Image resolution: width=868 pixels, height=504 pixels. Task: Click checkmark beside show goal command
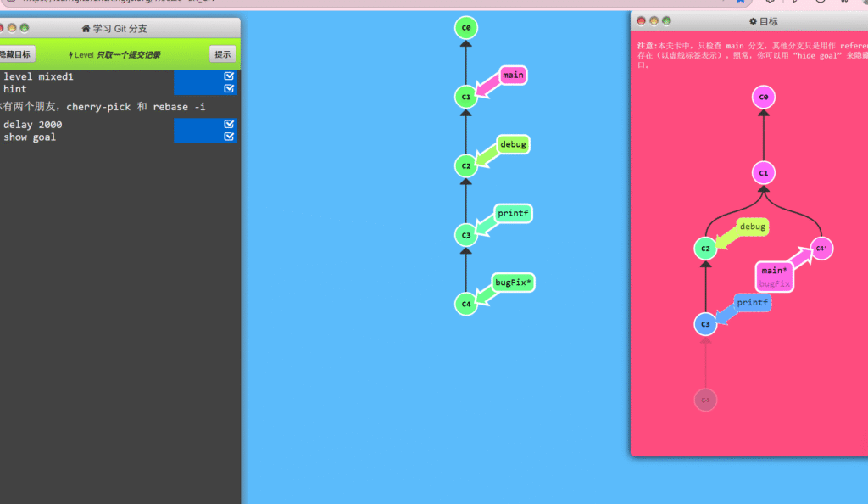[229, 137]
